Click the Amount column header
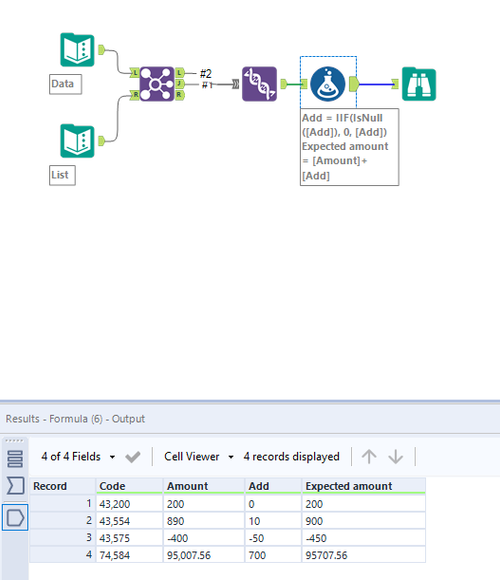 (204, 486)
